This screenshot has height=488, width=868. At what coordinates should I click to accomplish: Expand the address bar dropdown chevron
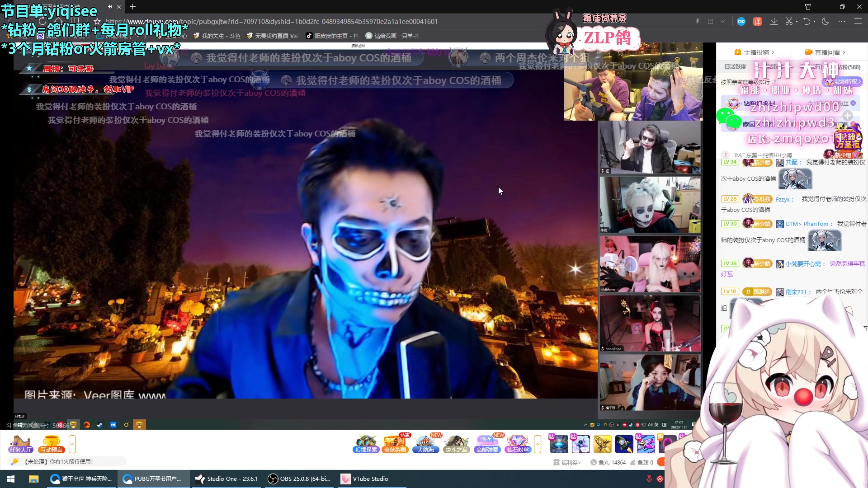722,21
